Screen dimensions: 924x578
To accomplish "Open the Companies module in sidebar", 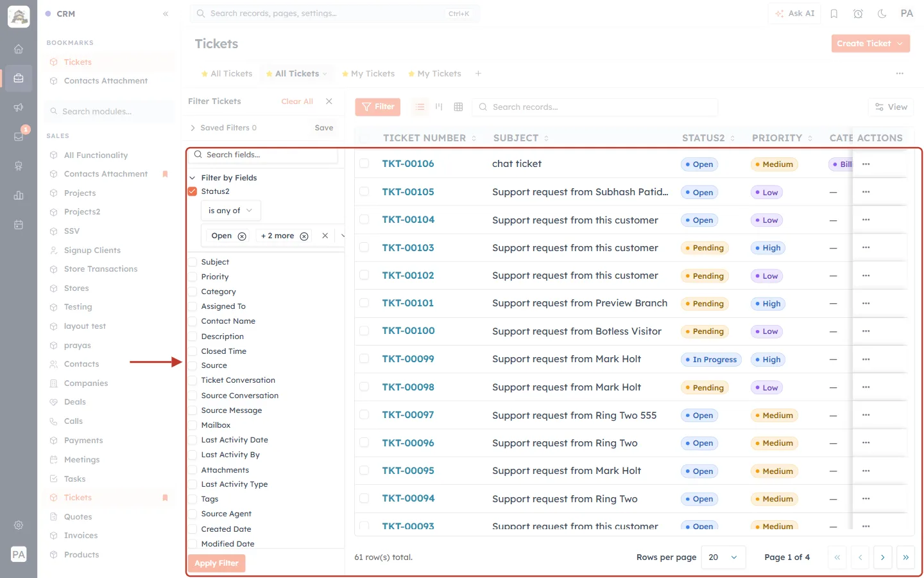I will 86,383.
